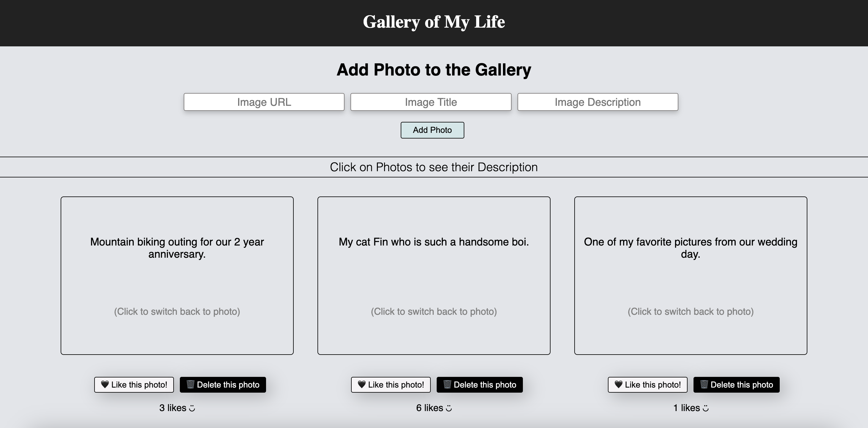Click the Add Photo button

click(x=432, y=130)
